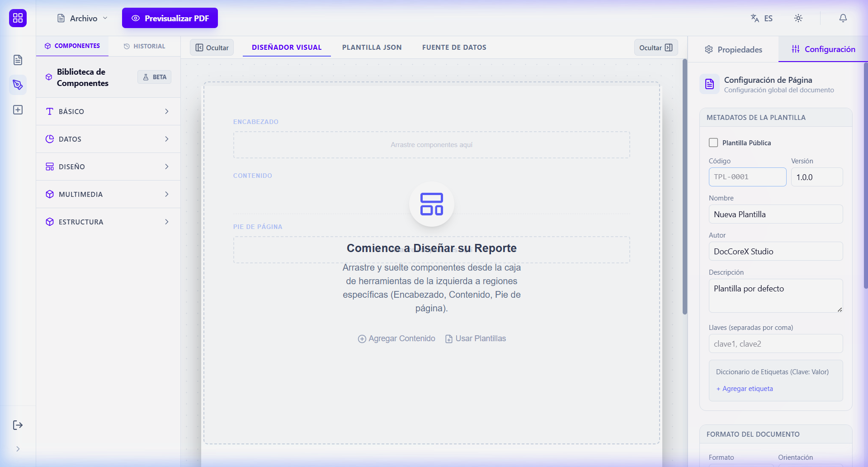868x467 pixels.
Task: Click the PIE DE PÁGINA label
Action: tap(258, 227)
